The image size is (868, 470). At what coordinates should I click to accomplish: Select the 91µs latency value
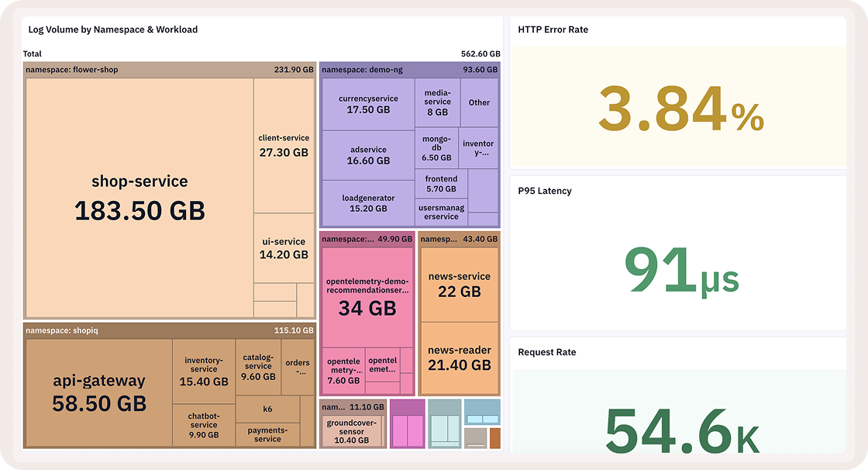click(x=681, y=270)
